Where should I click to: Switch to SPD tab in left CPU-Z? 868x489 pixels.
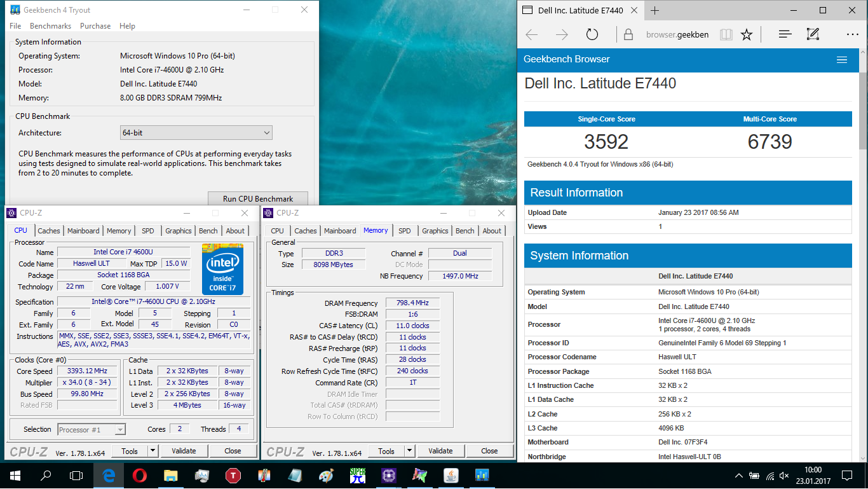pyautogui.click(x=147, y=231)
